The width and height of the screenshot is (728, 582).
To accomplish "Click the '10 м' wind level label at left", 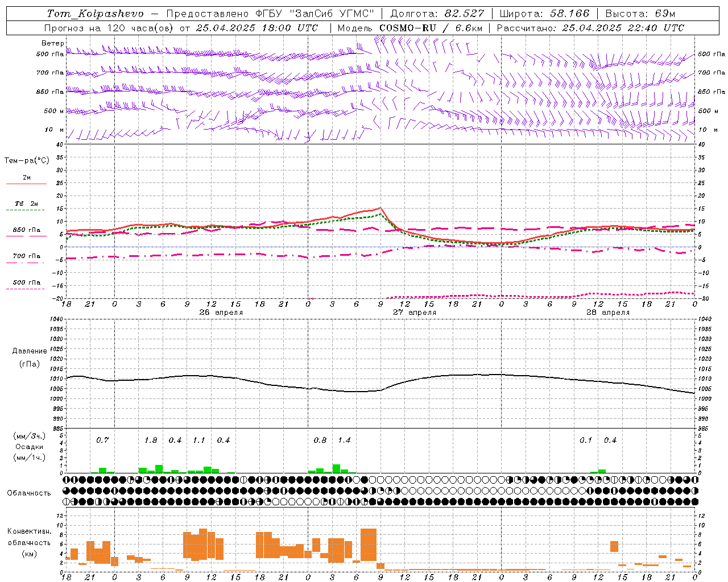I will [55, 130].
